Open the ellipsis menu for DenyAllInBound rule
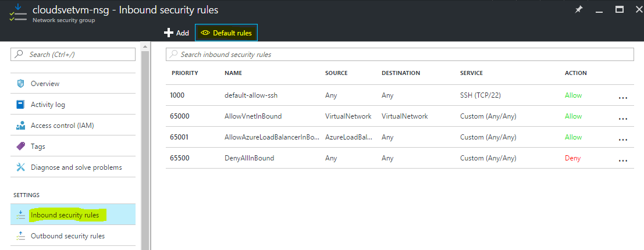The image size is (644, 250). [x=622, y=160]
